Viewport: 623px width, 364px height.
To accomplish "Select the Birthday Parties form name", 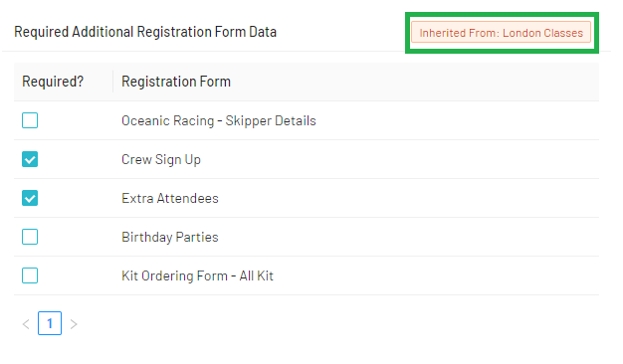I will click(170, 237).
